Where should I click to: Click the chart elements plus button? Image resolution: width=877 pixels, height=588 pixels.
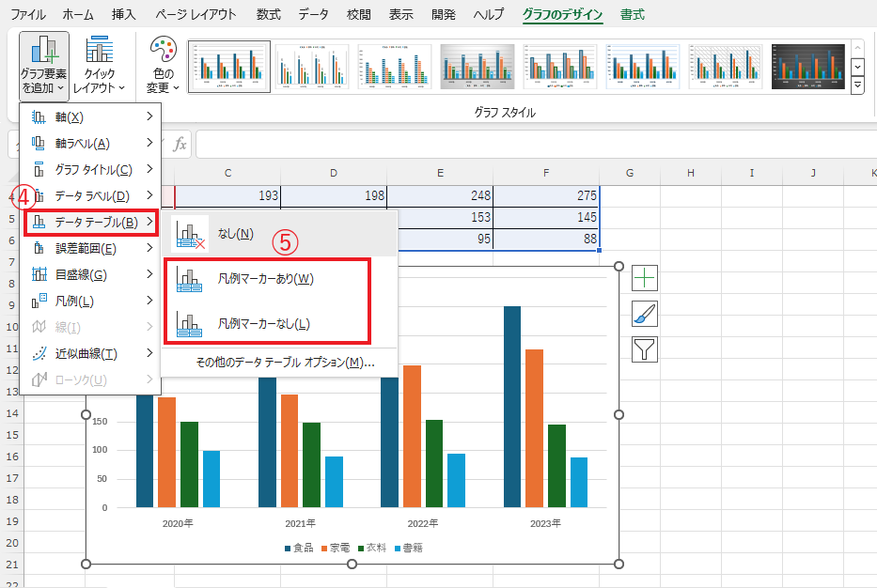tap(645, 277)
